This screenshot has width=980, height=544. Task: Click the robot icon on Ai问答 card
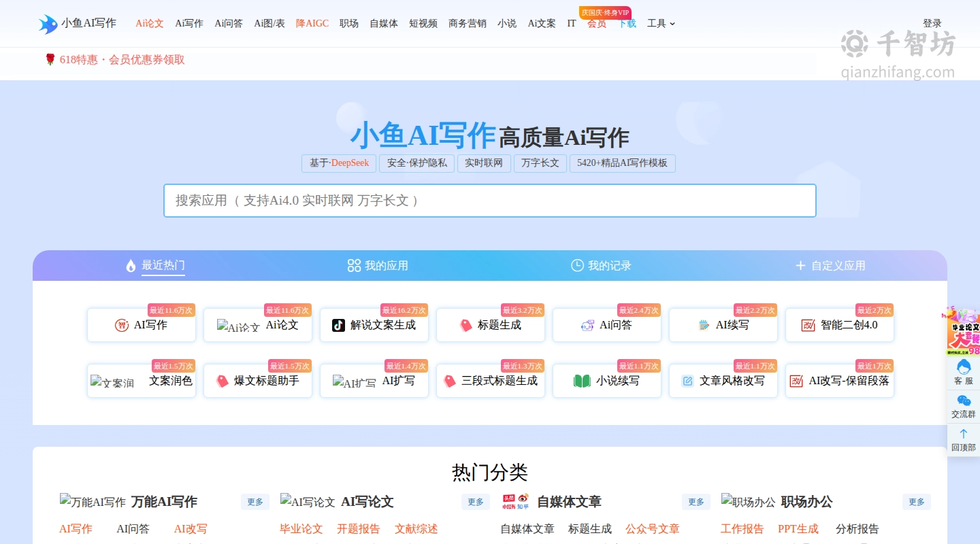pos(587,325)
